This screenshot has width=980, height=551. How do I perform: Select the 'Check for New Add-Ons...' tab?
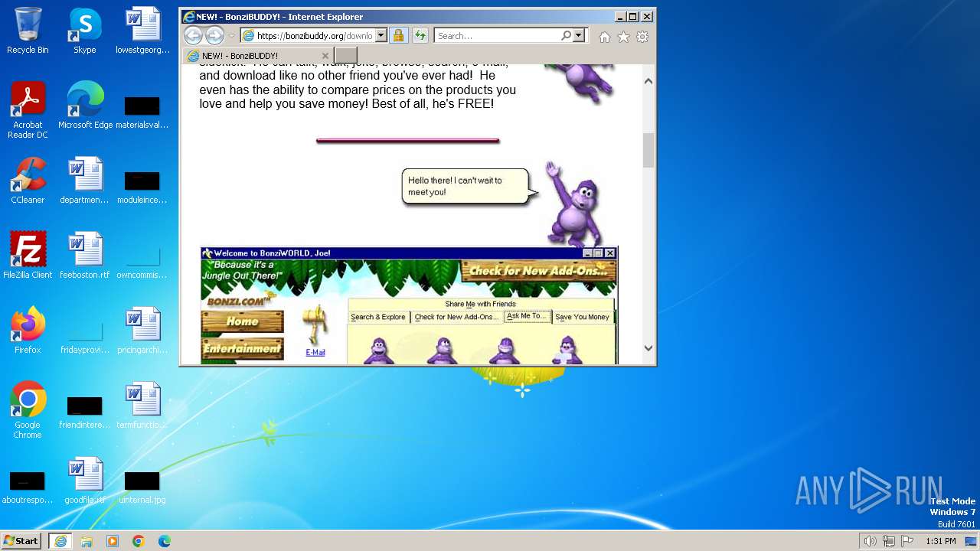456,317
